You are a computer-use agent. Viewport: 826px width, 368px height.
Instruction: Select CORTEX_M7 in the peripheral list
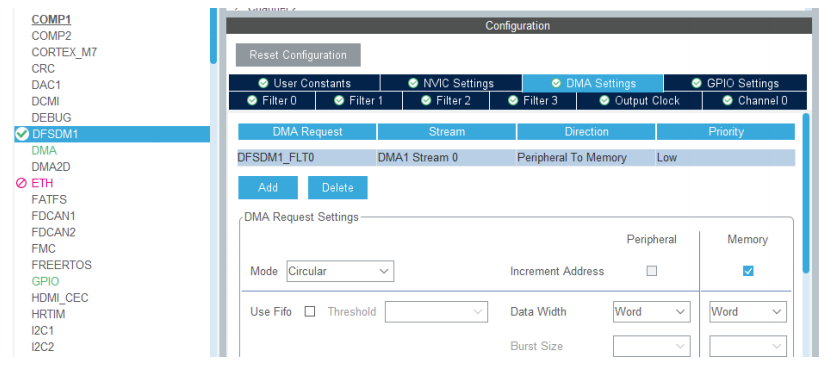pos(64,52)
